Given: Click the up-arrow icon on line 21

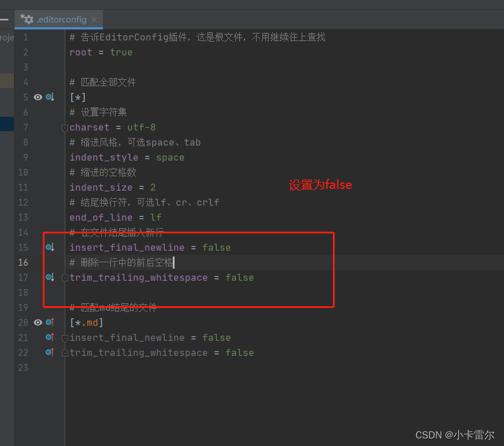Looking at the screenshot, I should click(x=50, y=337).
